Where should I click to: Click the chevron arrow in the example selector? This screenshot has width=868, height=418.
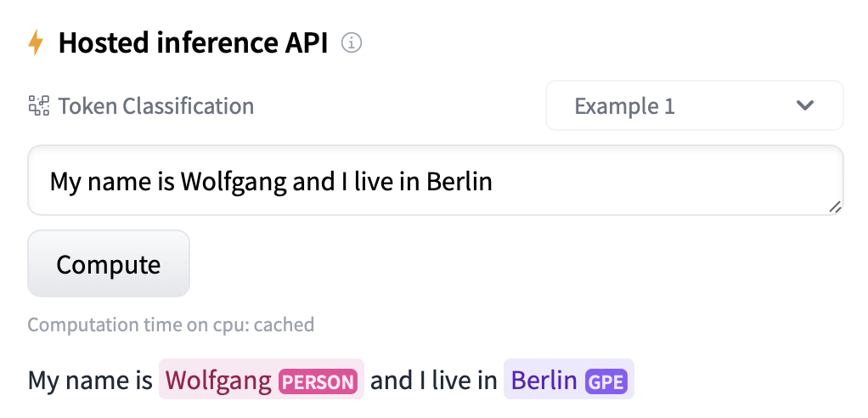(804, 106)
